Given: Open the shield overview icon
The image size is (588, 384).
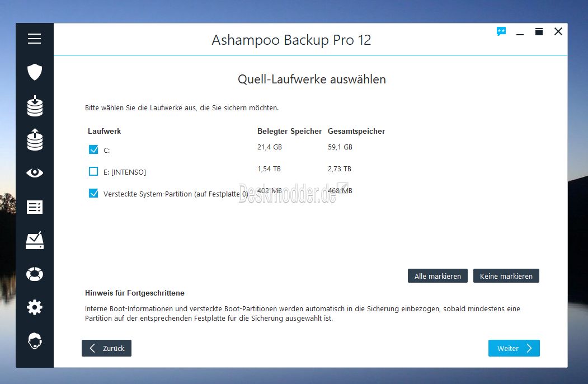Looking at the screenshot, I should (35, 72).
